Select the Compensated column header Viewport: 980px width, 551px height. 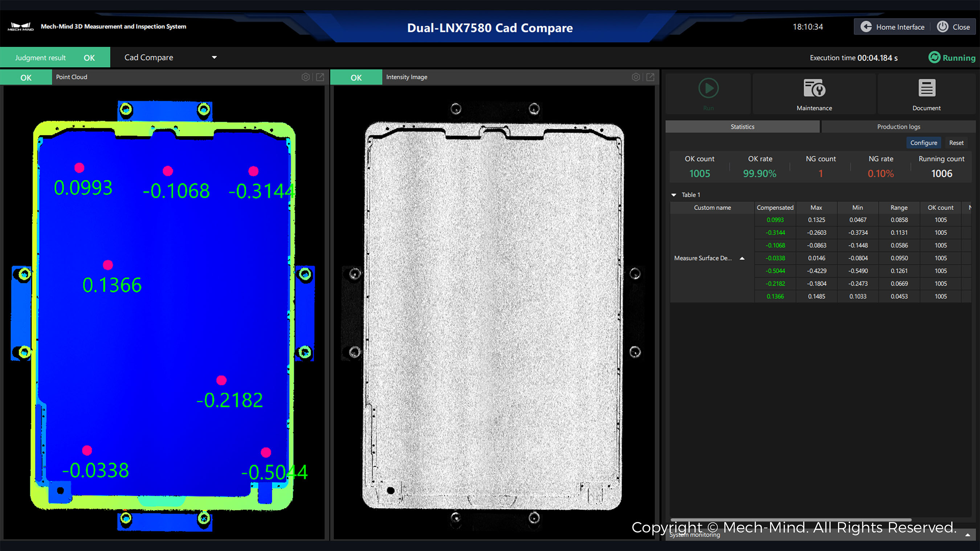[x=775, y=207]
